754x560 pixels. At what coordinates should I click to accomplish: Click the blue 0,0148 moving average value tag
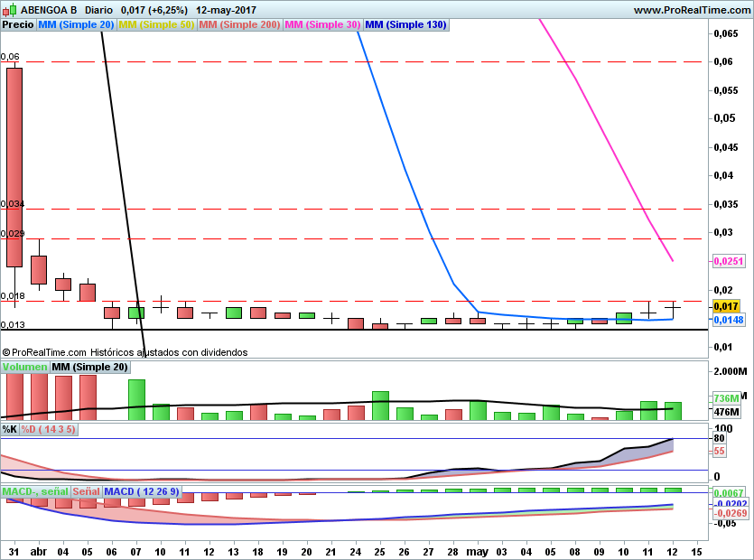728,320
